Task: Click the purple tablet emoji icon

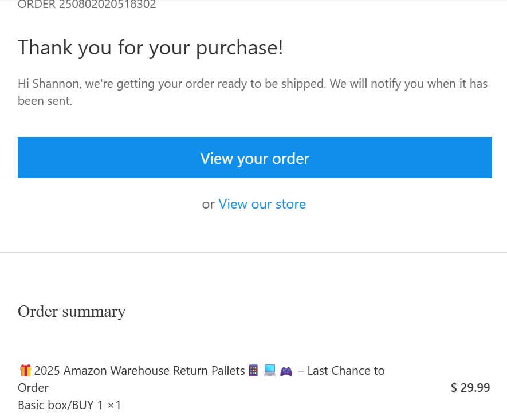Action: pos(253,371)
